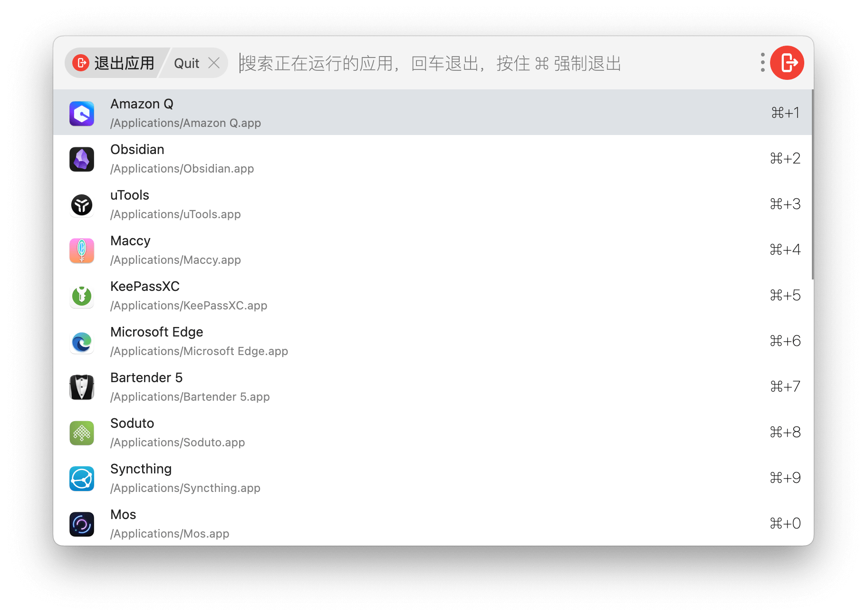867x616 pixels.
Task: Click the Maccy app icon
Action: coord(82,250)
